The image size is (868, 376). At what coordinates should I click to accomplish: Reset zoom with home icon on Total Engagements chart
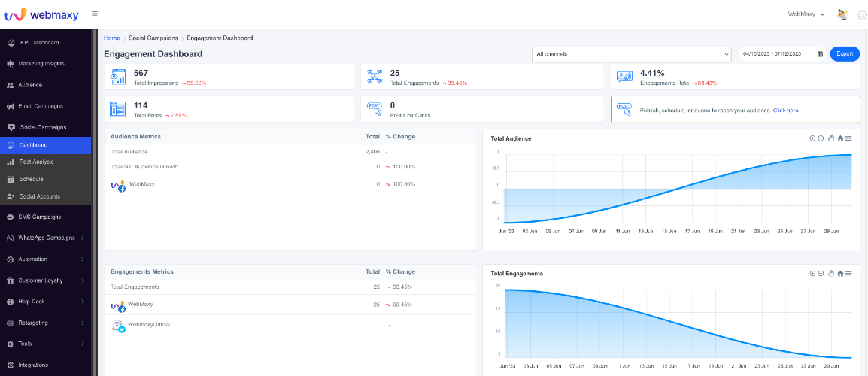click(840, 274)
